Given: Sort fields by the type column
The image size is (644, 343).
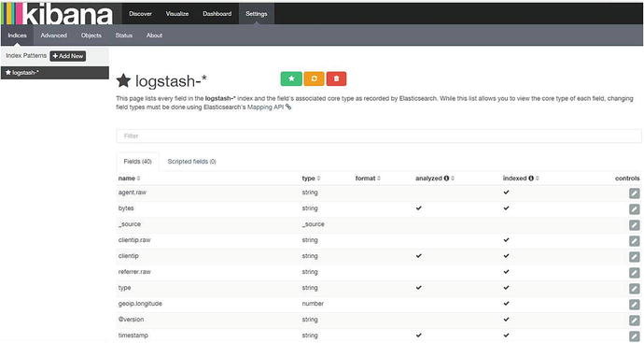Looking at the screenshot, I should point(311,179).
